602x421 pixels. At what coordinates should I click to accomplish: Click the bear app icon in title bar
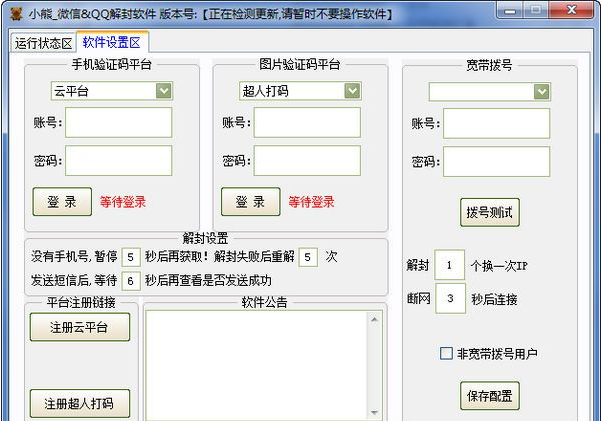click(x=16, y=14)
